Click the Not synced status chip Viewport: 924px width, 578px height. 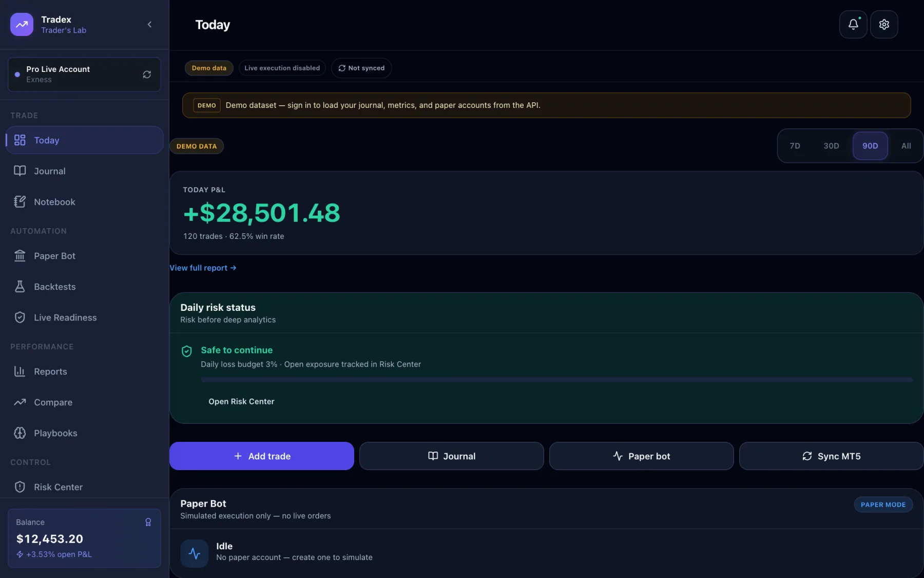(361, 68)
